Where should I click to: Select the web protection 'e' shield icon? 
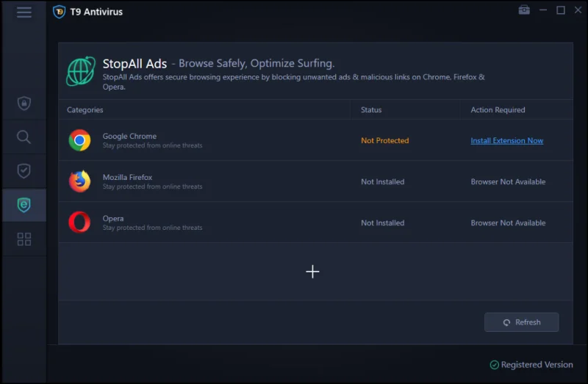click(x=24, y=205)
